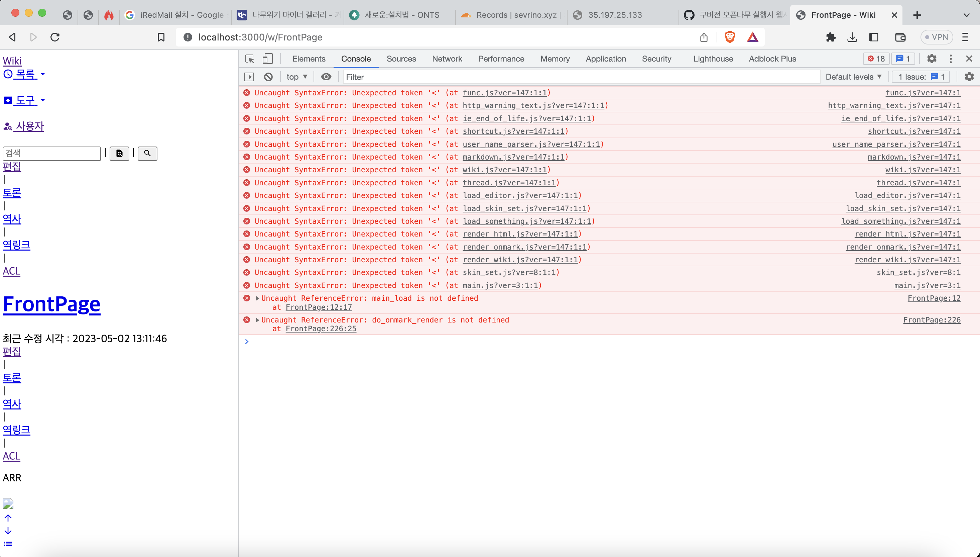Toggle the device emulation toolbar
Image resolution: width=980 pixels, height=557 pixels.
coord(267,59)
